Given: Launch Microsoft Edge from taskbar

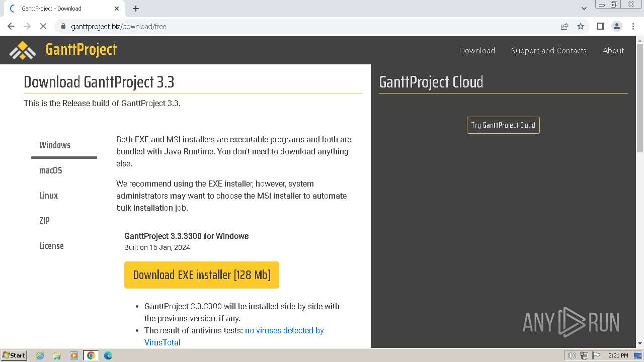Looking at the screenshot, I should click(108, 355).
